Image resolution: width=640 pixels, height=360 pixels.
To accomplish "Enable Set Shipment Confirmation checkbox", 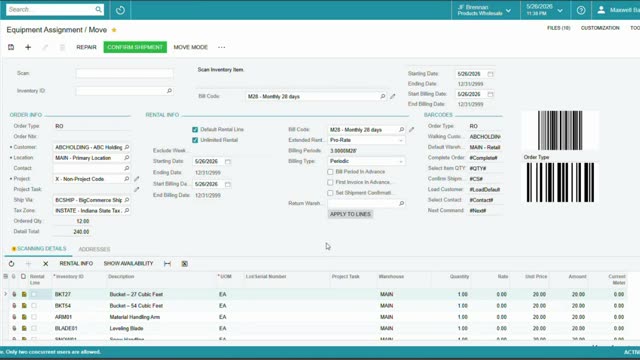I will click(x=330, y=193).
